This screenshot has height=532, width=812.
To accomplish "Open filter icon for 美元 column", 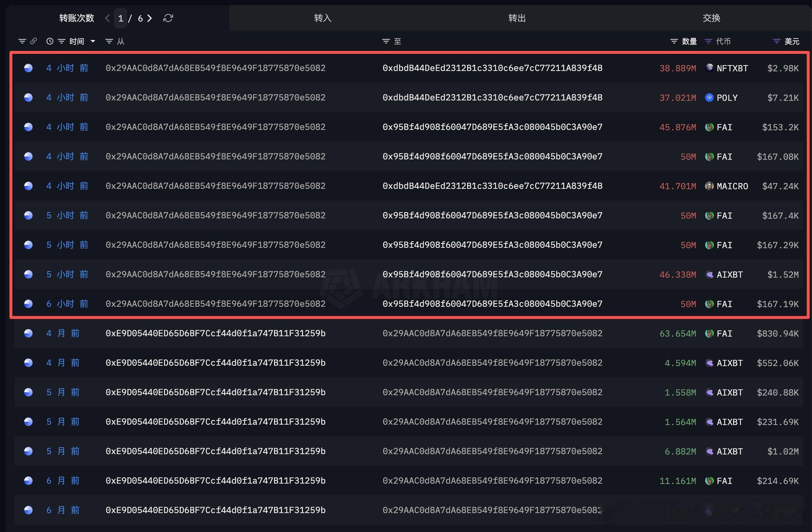I will coord(776,41).
